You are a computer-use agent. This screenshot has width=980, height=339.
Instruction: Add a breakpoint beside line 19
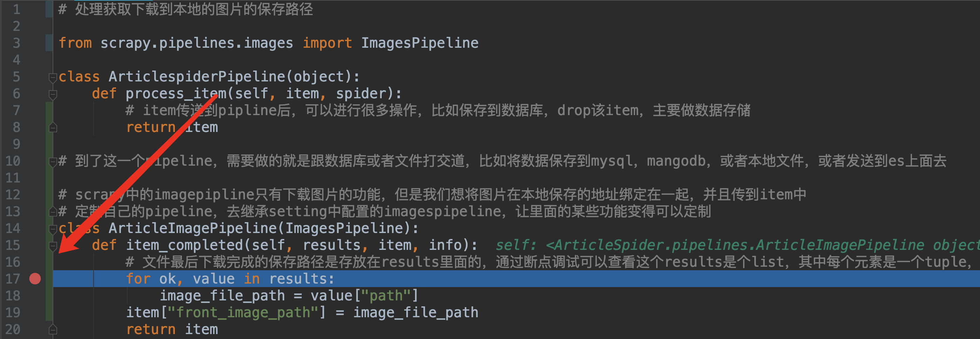35,312
